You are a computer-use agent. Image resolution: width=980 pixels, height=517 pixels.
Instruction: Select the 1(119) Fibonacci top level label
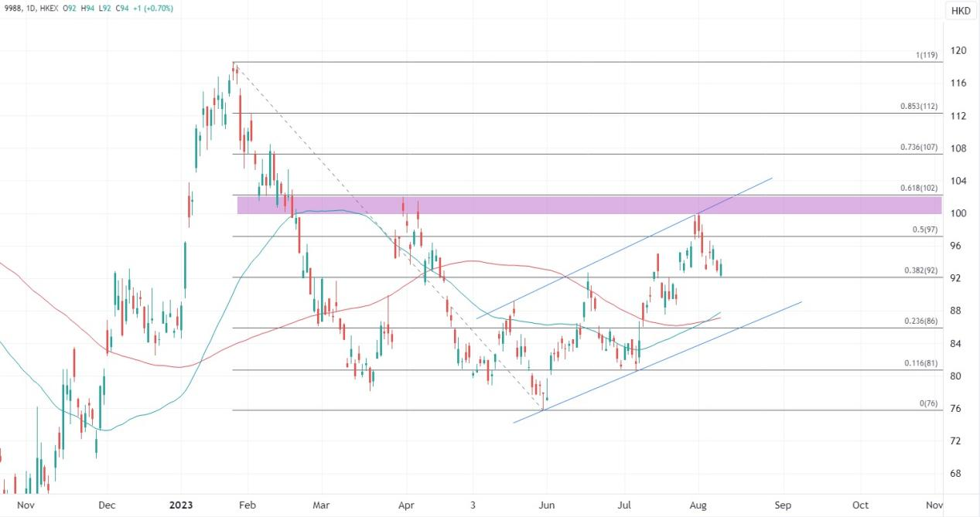(926, 56)
